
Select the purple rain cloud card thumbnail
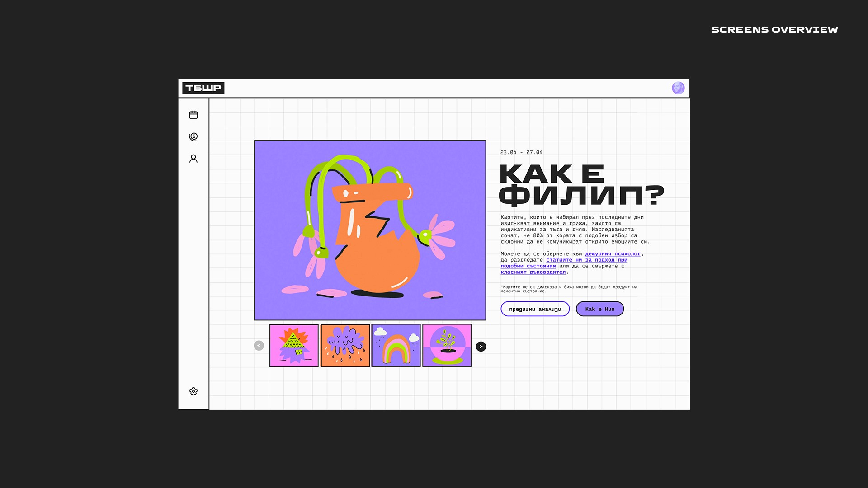[x=345, y=346]
